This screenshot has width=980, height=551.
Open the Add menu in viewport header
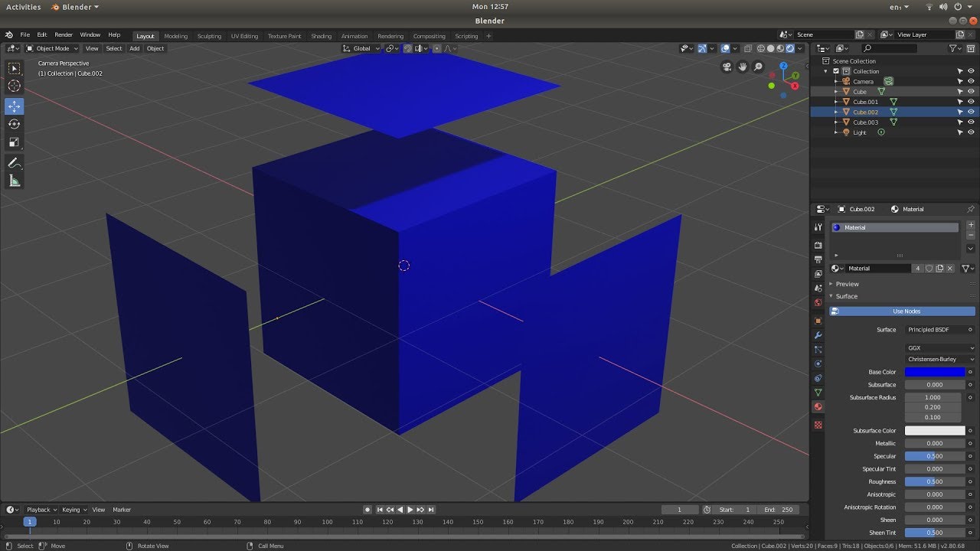click(134, 48)
